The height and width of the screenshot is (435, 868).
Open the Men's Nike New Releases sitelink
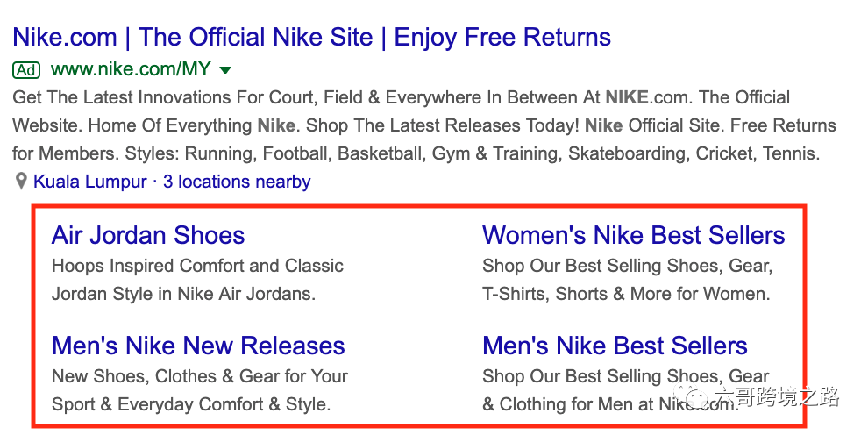coord(198,346)
